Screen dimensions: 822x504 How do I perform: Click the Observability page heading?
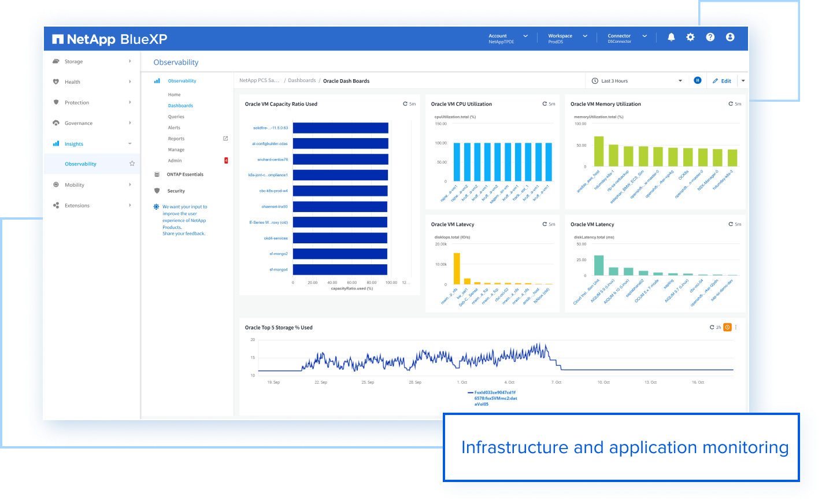pyautogui.click(x=176, y=62)
